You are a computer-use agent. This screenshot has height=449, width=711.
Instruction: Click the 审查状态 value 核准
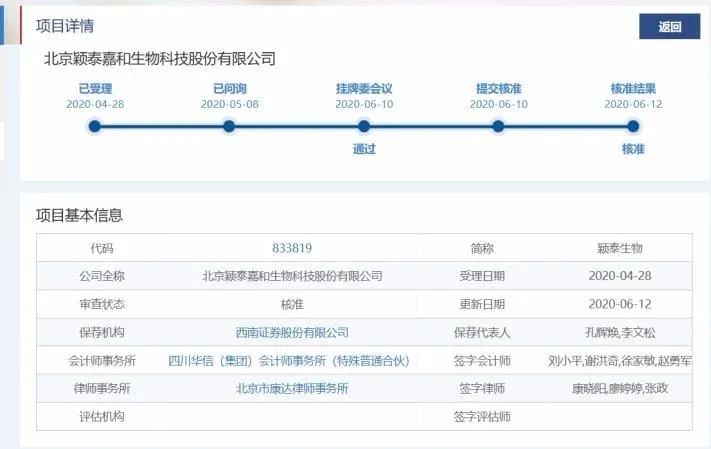[292, 304]
